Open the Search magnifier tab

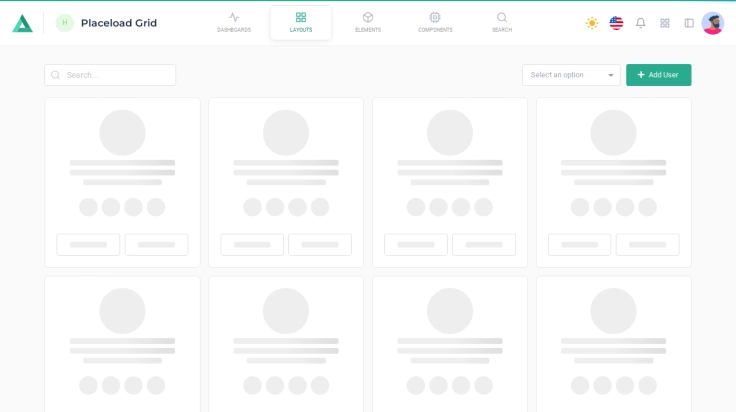(x=502, y=22)
